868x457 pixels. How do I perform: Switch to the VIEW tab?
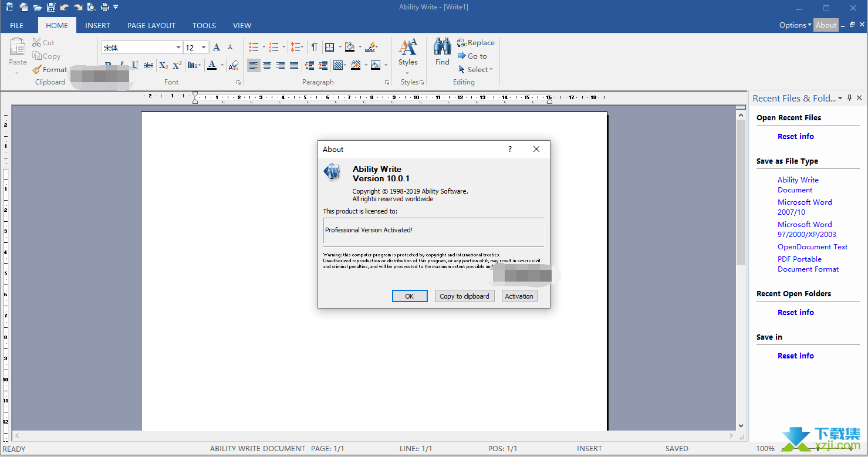[242, 25]
